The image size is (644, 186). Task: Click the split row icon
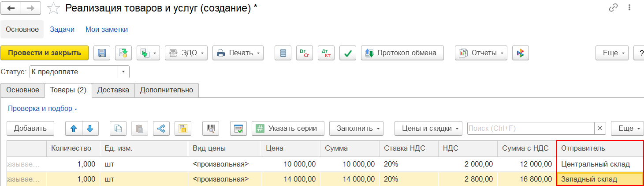(x=161, y=129)
